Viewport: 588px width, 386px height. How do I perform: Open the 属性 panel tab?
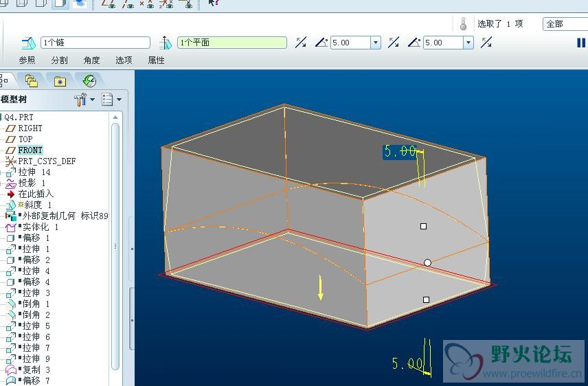tap(156, 60)
